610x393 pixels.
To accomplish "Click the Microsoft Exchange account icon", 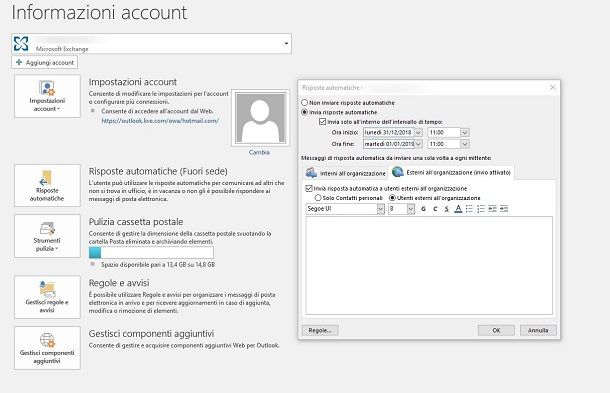I will 21,43.
